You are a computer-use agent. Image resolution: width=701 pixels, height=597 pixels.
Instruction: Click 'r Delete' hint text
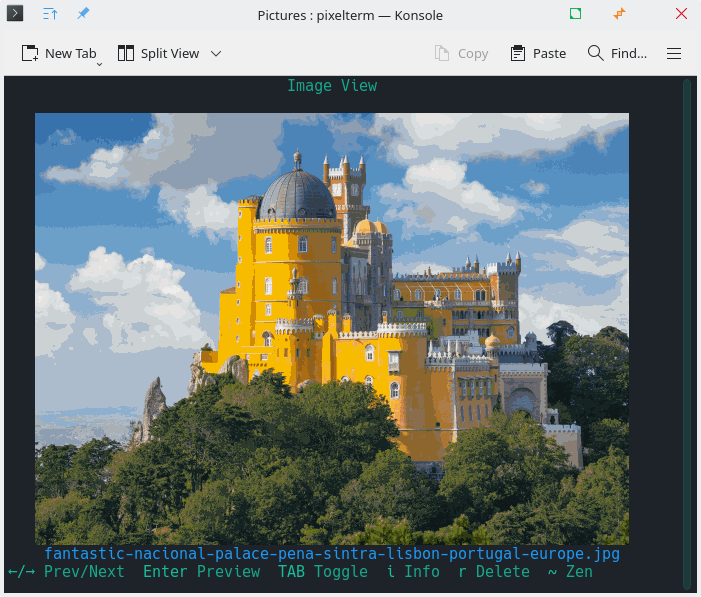coord(494,572)
